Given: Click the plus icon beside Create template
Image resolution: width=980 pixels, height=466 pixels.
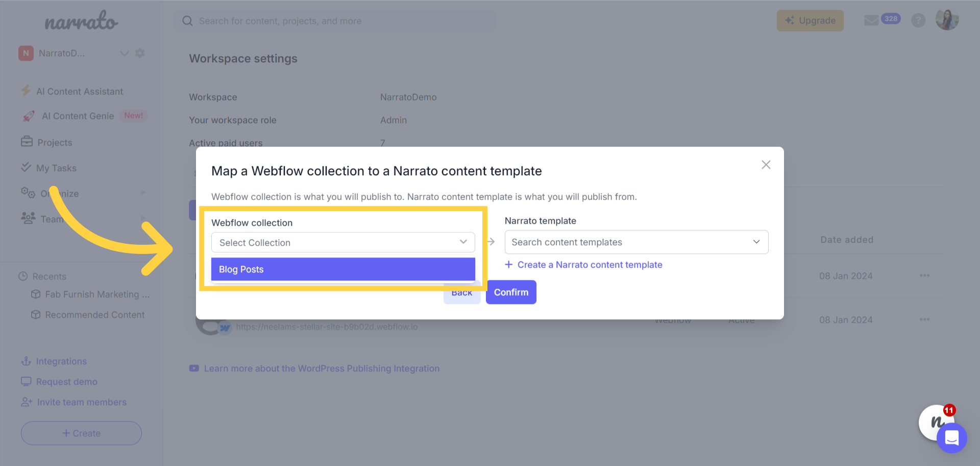Looking at the screenshot, I should coord(508,264).
